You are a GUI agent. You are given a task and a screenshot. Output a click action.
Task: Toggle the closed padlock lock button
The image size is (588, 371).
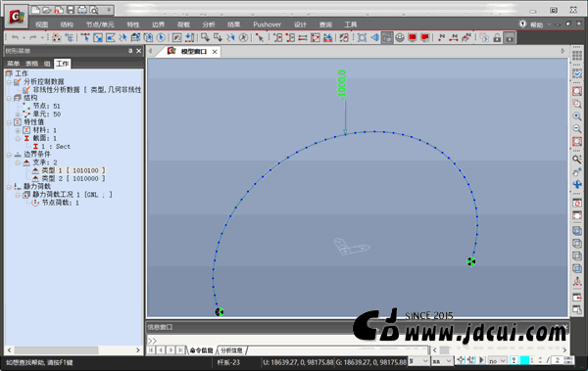(x=510, y=37)
